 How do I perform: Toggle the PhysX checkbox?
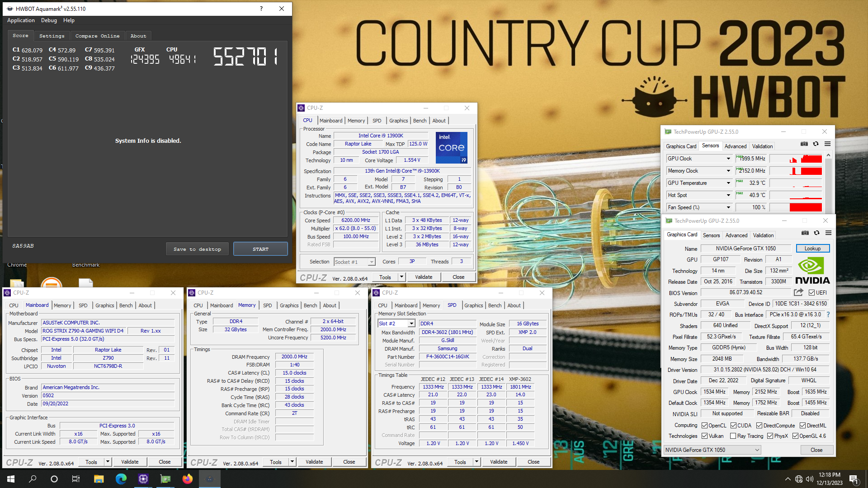770,436
